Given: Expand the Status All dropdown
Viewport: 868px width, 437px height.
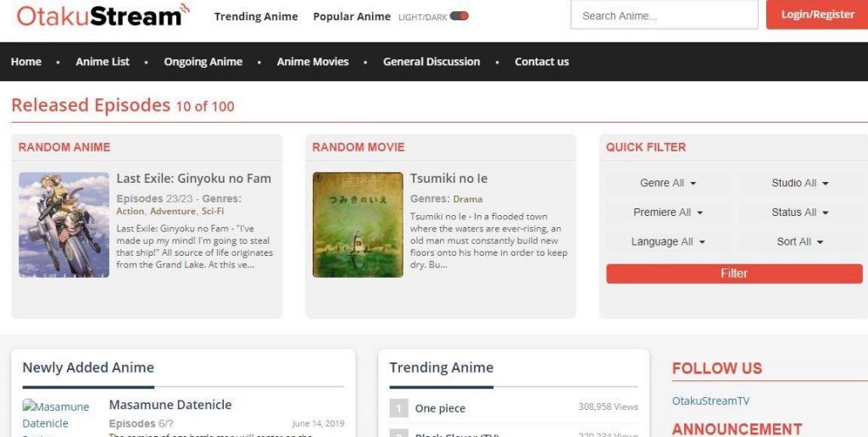Looking at the screenshot, I should [x=800, y=213].
